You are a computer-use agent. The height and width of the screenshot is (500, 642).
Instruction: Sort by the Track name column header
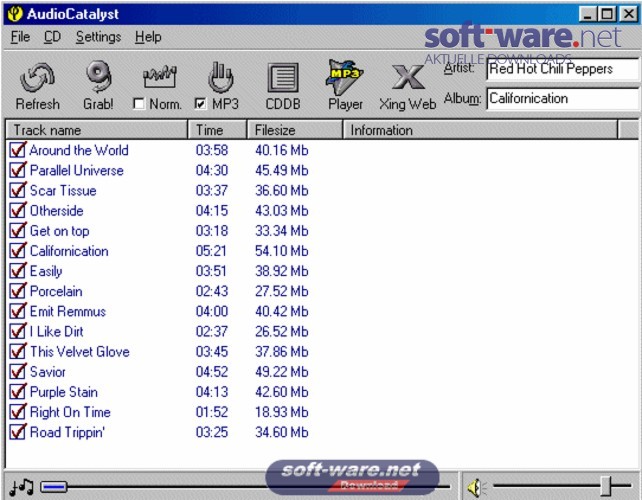(96, 130)
